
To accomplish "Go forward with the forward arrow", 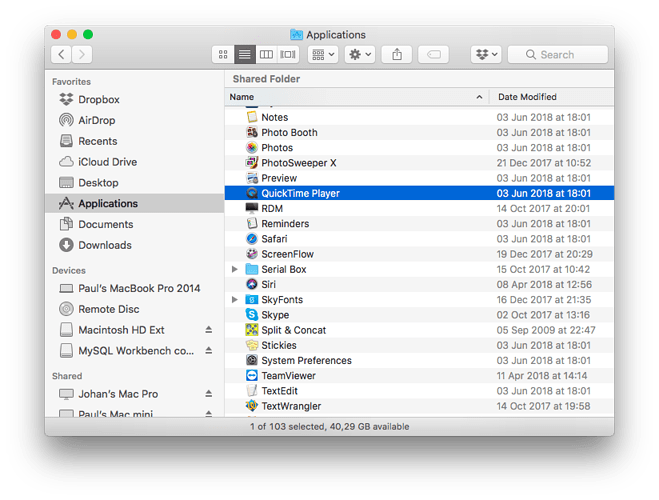I will point(82,55).
